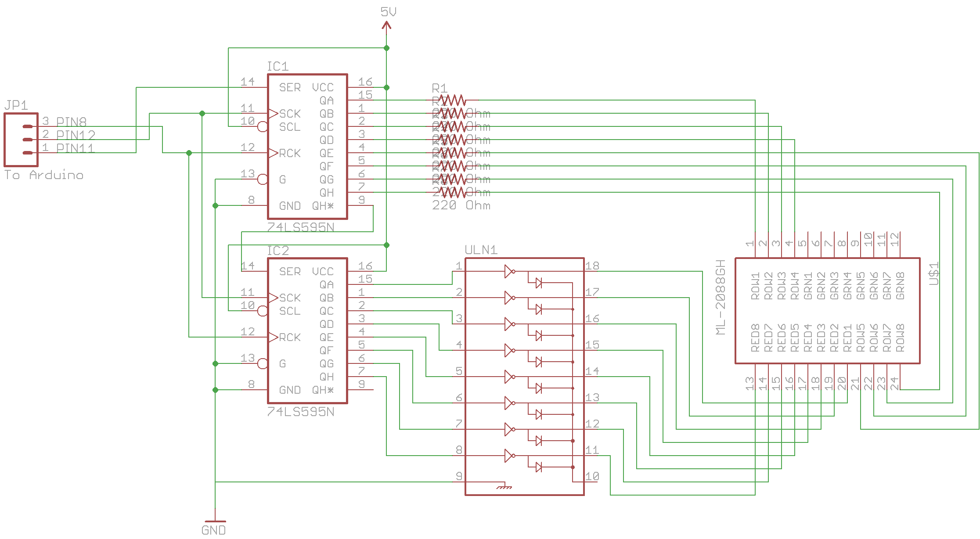Screen dimensions: 980x539
Task: Click the "To Arduino" text label
Action: pos(44,175)
